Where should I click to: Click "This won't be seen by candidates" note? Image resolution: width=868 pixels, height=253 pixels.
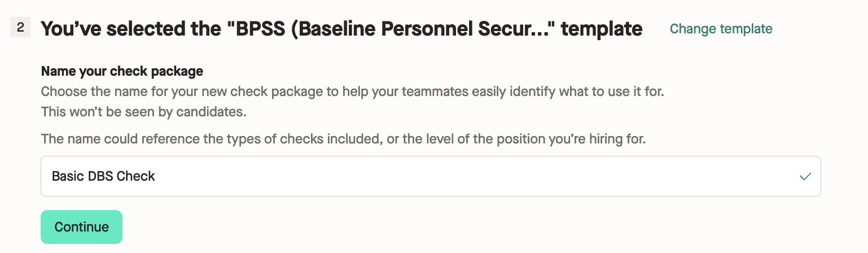point(144,112)
